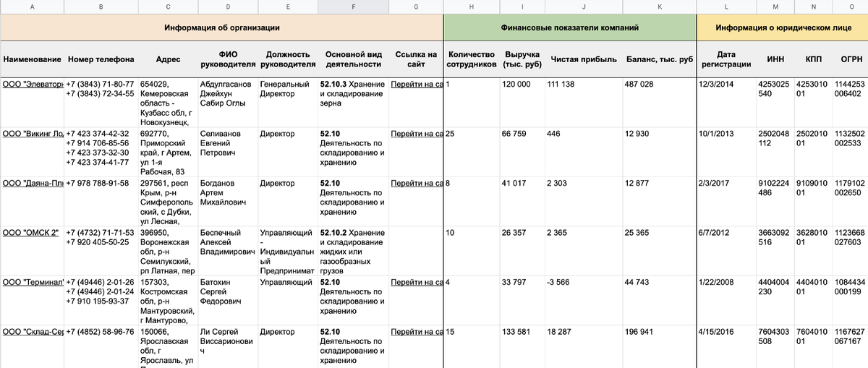Select the "Дата регистрации" header cell
Image resolution: width=868 pixels, height=368 pixels.
(726, 59)
